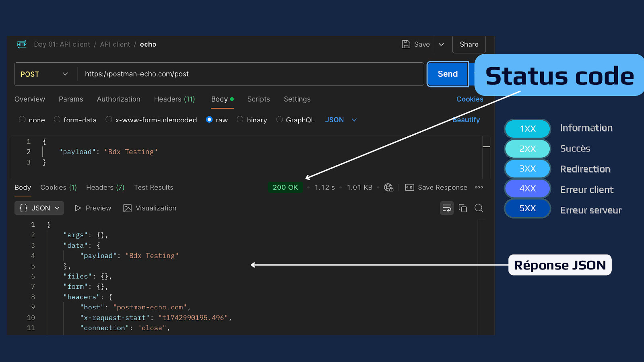This screenshot has height=362, width=644.
Task: Open the response Headers (7) tab
Action: 105,187
